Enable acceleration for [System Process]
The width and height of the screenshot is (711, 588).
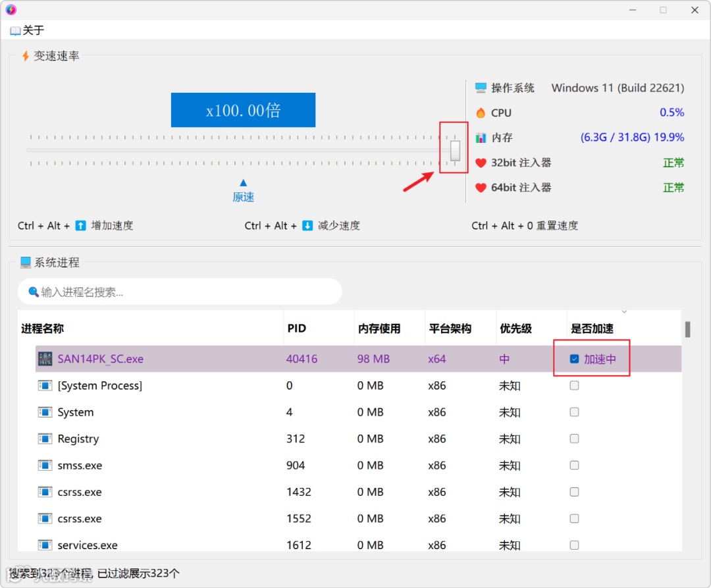click(x=574, y=385)
